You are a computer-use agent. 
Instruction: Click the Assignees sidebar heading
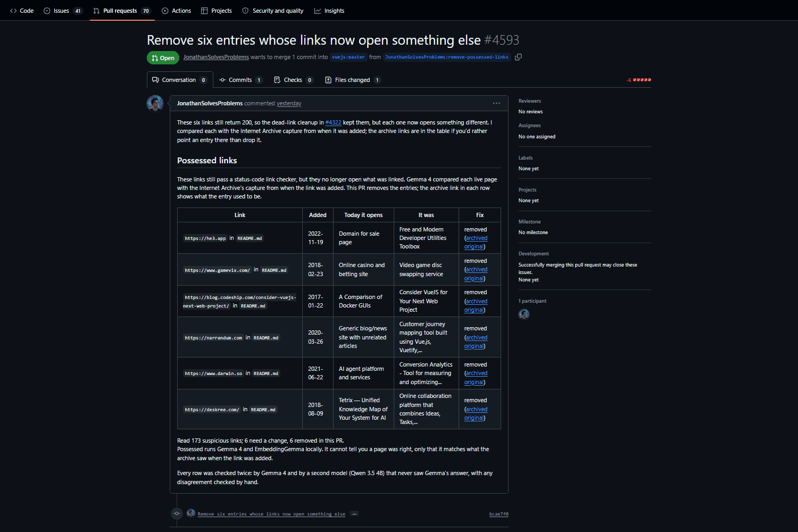(x=530, y=126)
